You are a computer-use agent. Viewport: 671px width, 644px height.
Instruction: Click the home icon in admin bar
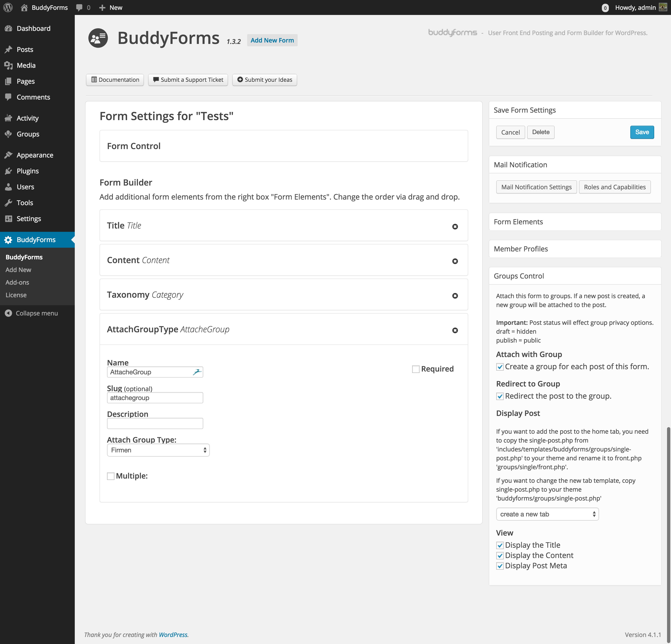click(x=24, y=7)
